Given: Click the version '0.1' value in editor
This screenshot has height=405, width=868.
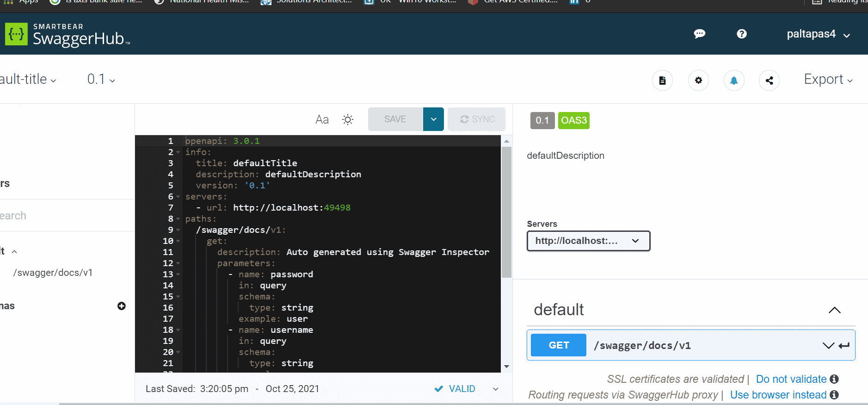Looking at the screenshot, I should click(257, 186).
